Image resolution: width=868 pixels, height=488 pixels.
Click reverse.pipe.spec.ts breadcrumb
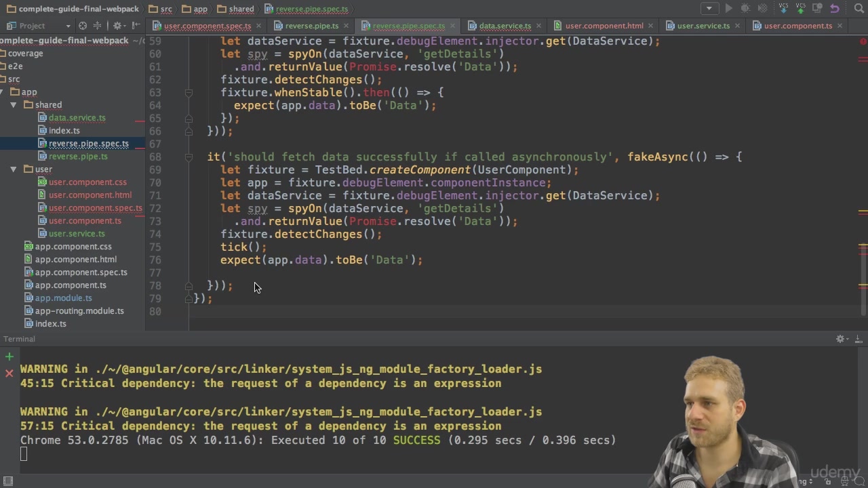[307, 9]
